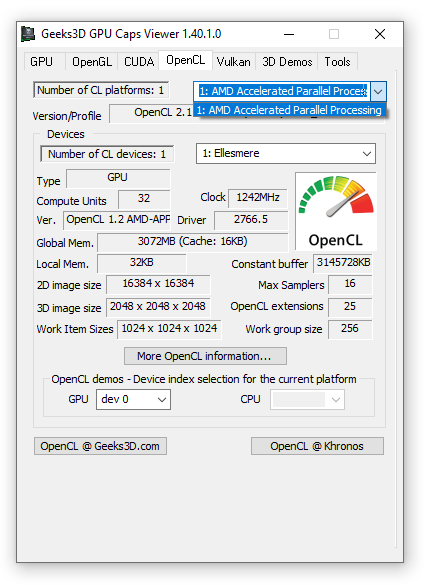Click the Local Mem. value 32KB
The image size is (426, 585).
click(x=141, y=263)
